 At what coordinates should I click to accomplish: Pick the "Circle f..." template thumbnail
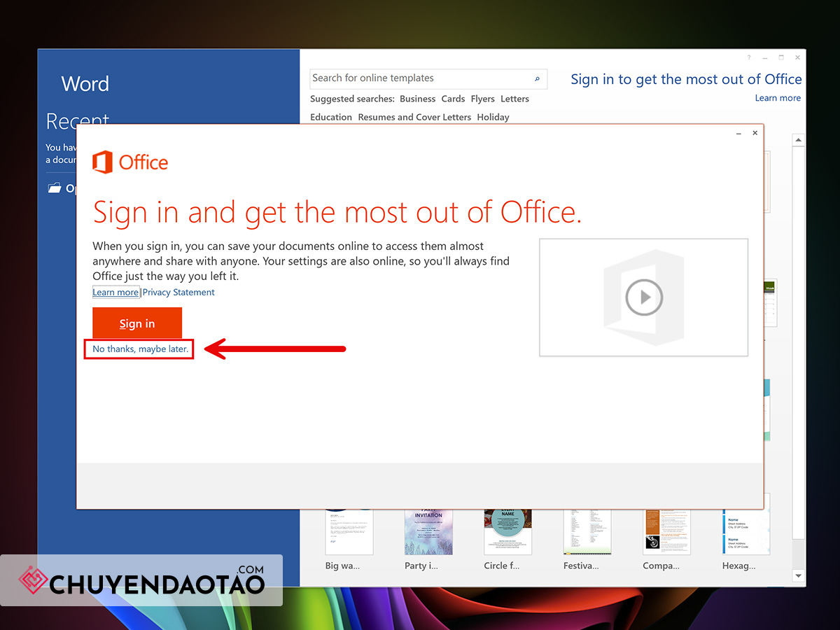click(508, 531)
